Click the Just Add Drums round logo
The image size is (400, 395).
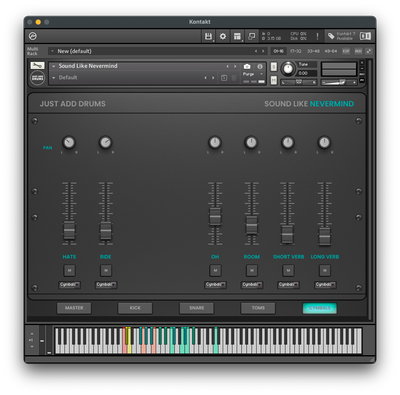pyautogui.click(x=37, y=78)
